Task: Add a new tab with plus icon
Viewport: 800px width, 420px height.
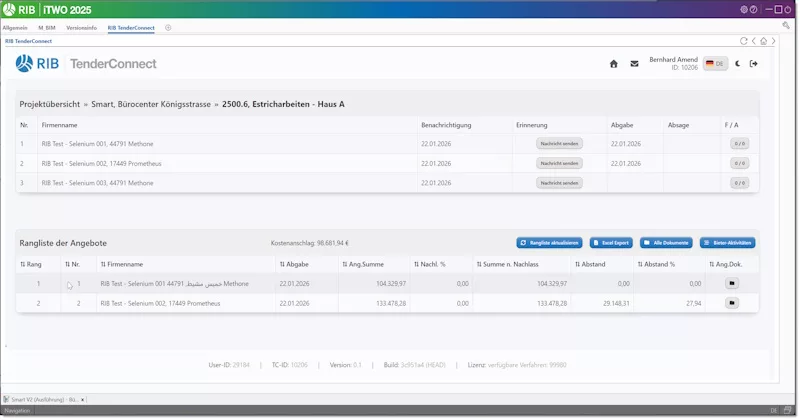Action: tap(168, 28)
